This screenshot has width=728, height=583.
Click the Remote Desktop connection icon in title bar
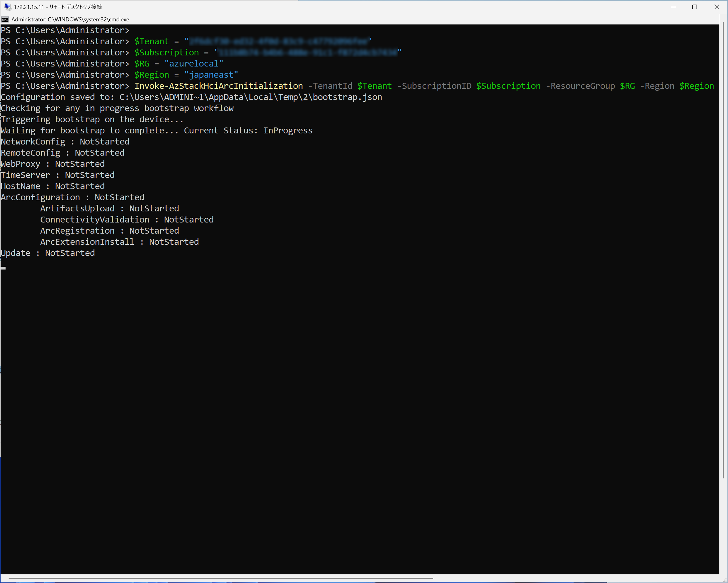pos(8,7)
